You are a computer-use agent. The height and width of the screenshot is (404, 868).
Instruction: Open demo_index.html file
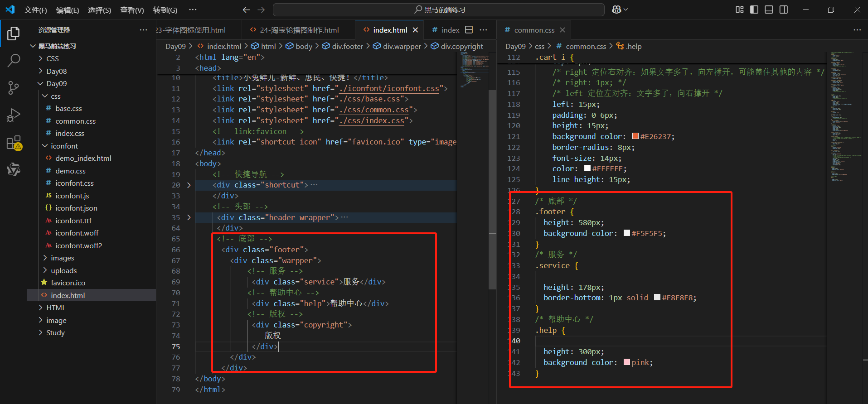point(83,158)
